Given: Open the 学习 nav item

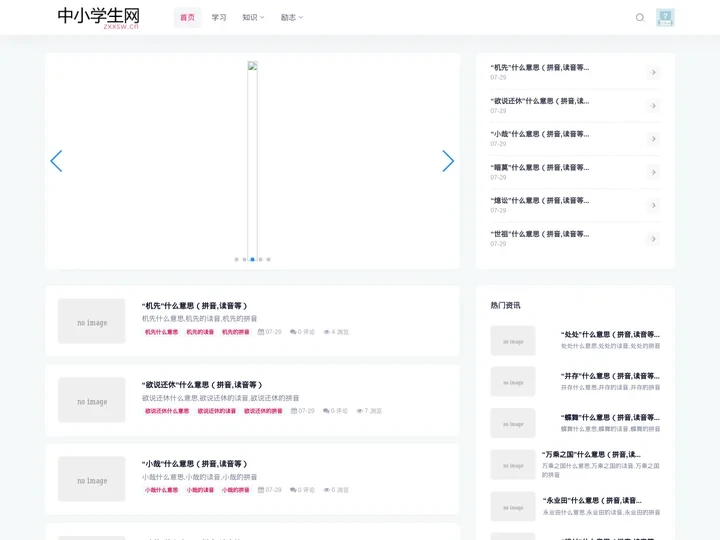Looking at the screenshot, I should pyautogui.click(x=219, y=17).
